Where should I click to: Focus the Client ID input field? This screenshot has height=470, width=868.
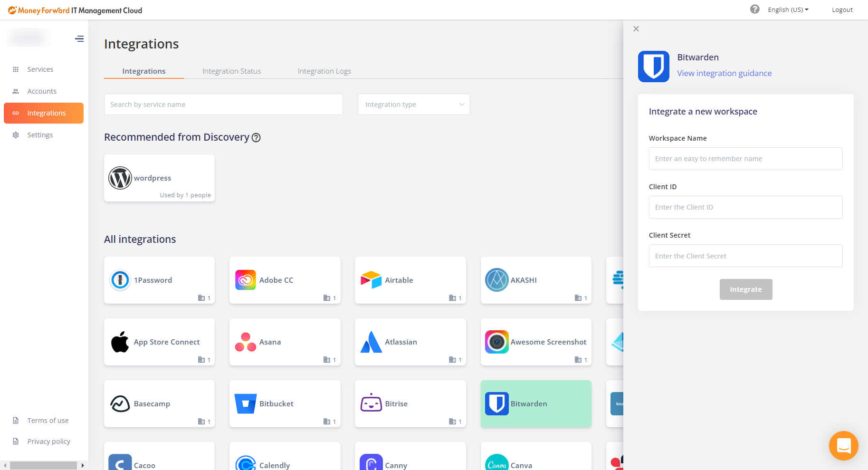746,207
